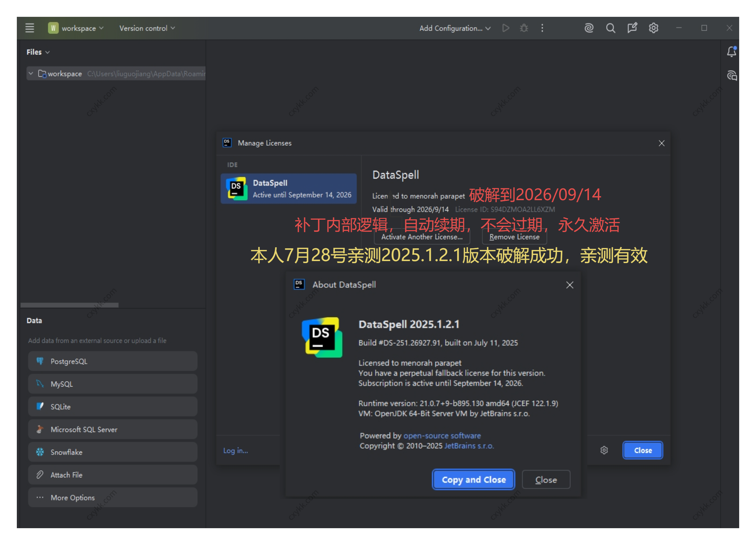
Task: Open Add Configuration dropdown
Action: pos(455,28)
